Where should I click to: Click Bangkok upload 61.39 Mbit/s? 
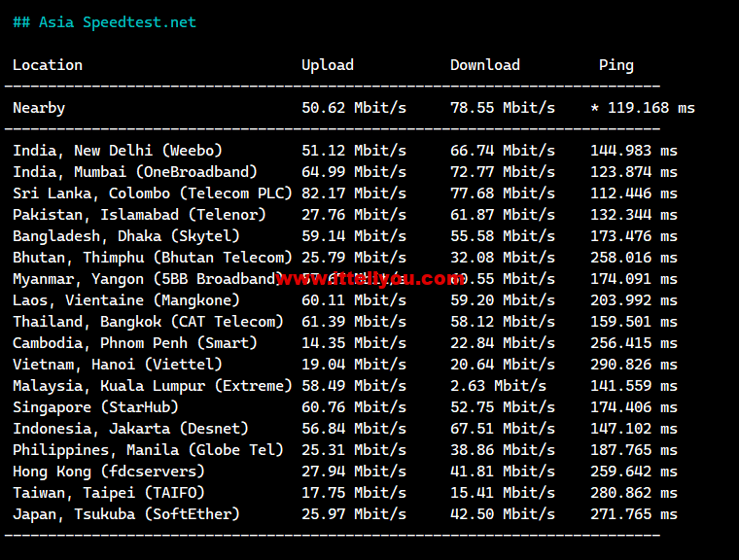point(354,322)
